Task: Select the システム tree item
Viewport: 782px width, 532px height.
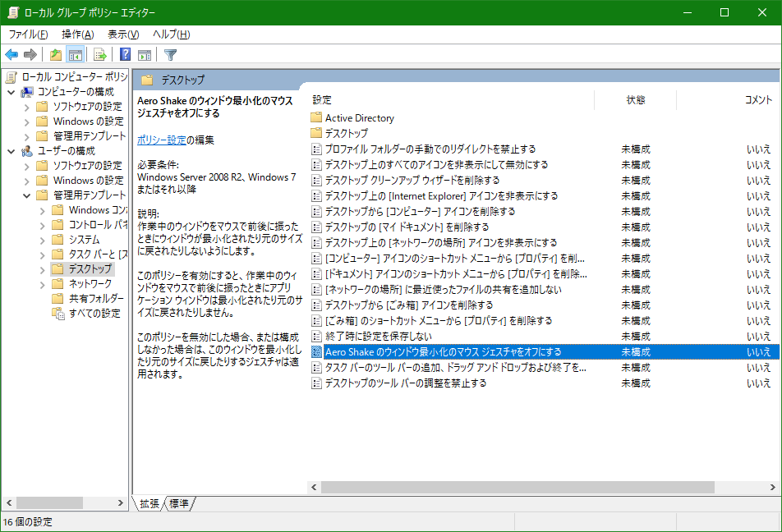Action: [x=85, y=240]
